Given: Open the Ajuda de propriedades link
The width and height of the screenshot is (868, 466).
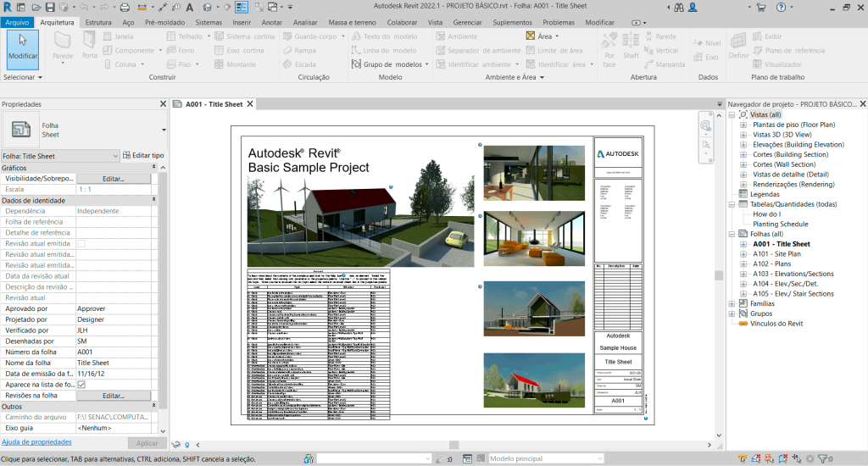Looking at the screenshot, I should coord(36,442).
